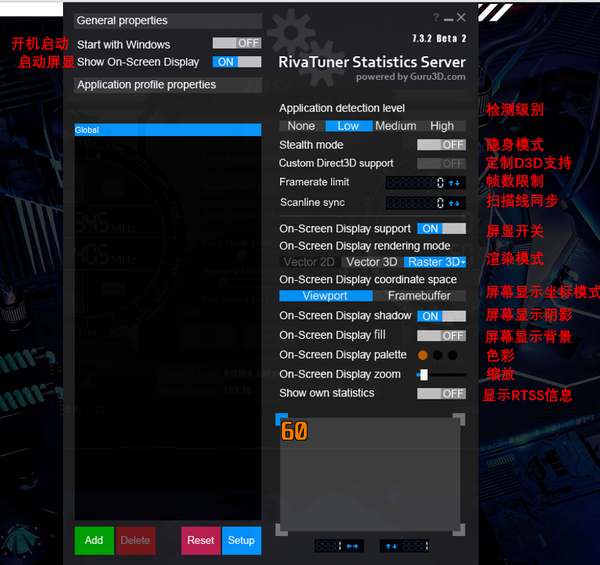Pick the second OSD palette color
The height and width of the screenshot is (565, 600).
tap(438, 355)
